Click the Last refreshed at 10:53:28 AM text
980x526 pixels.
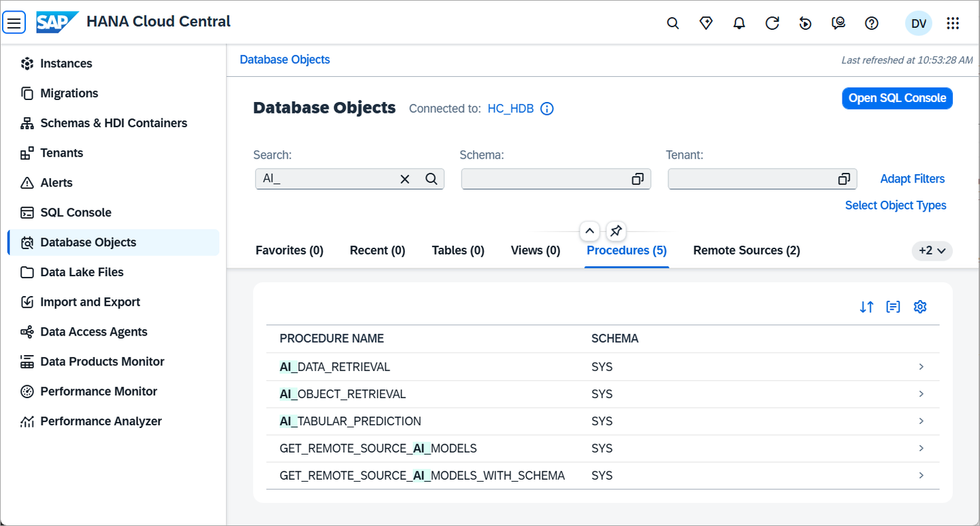(907, 60)
